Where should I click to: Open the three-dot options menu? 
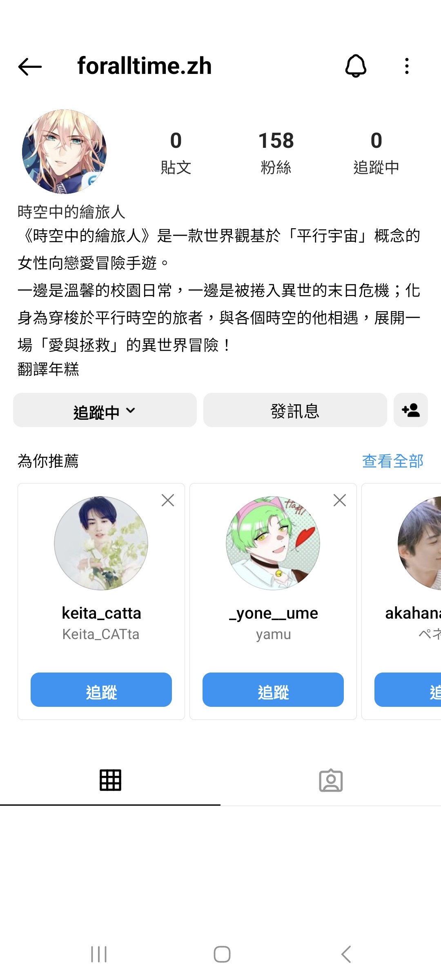tap(407, 66)
